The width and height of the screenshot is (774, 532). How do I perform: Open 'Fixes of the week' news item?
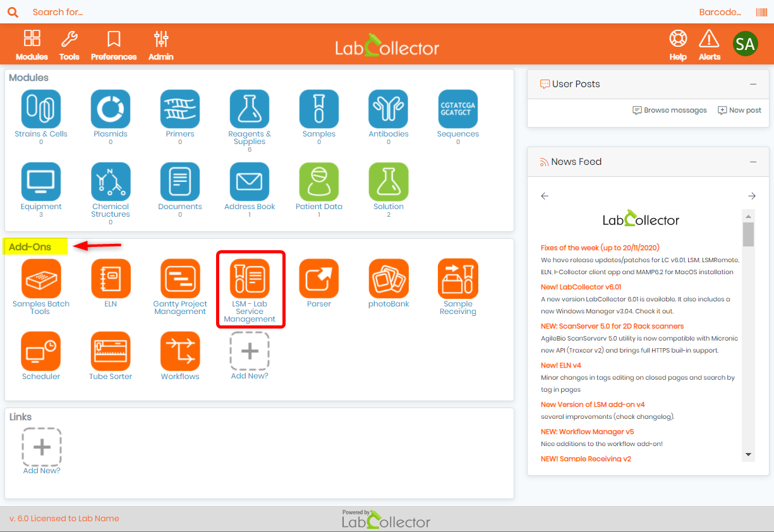point(600,248)
